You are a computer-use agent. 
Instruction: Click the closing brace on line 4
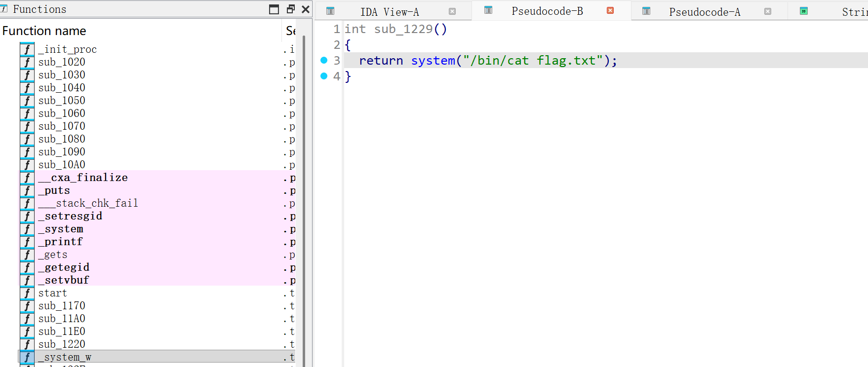348,76
